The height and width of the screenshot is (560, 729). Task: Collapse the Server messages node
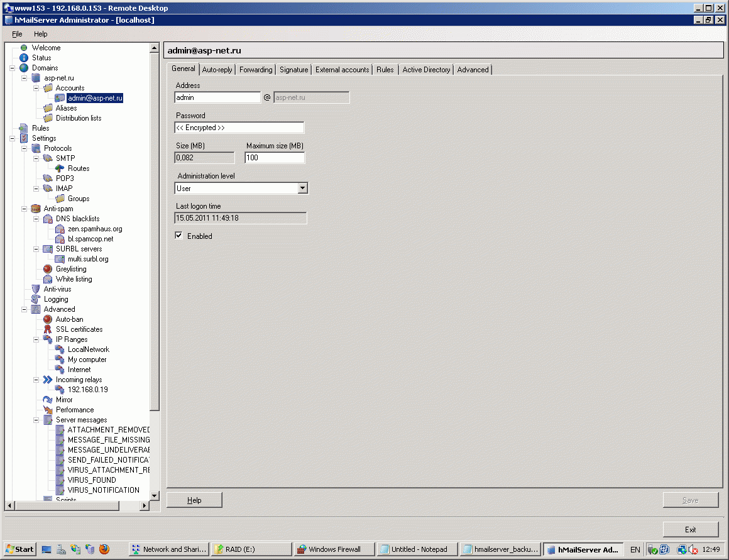(x=36, y=420)
